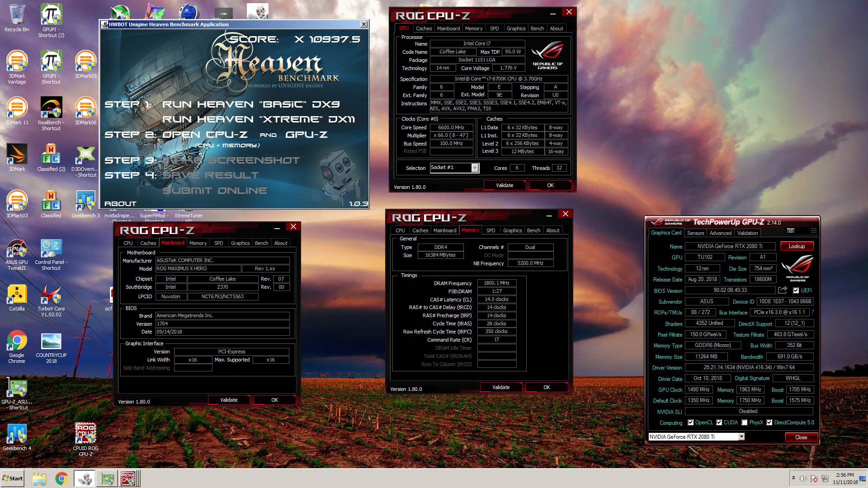The image size is (868, 488).
Task: Select SPD tab in Memory CPU-Z window
Action: click(x=491, y=230)
